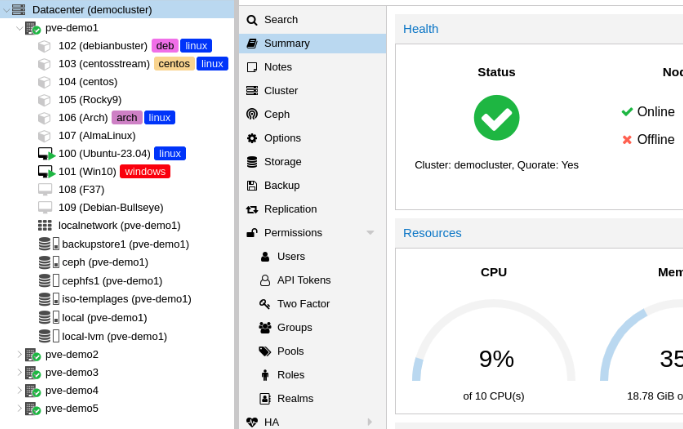The width and height of the screenshot is (683, 429).
Task: Select the 106 (Arch) container
Action: click(83, 117)
